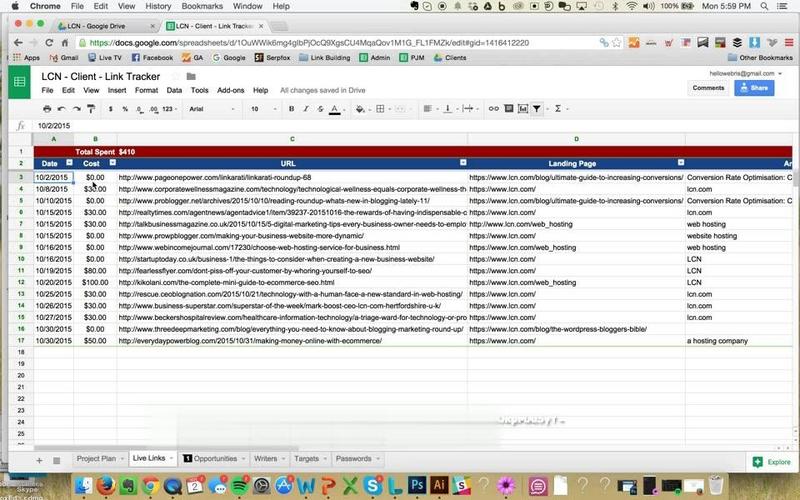Screen dimensions: 800x500
Task: Open the Arial font dropdown
Action: [212, 109]
